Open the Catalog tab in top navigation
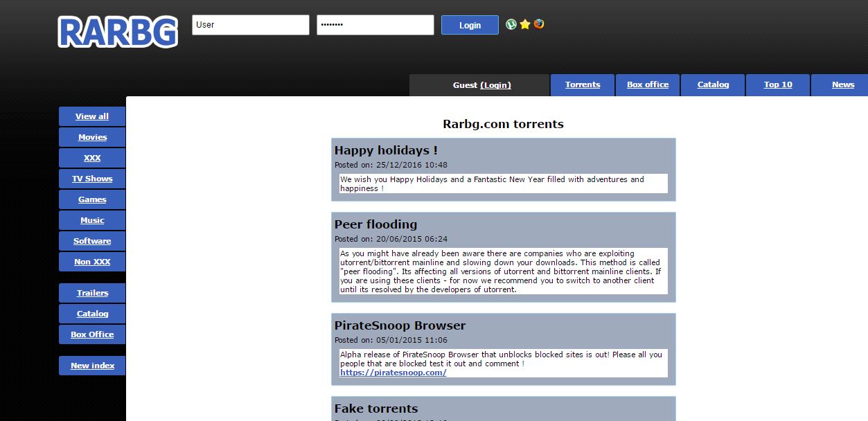This screenshot has width=868, height=421. [x=713, y=84]
